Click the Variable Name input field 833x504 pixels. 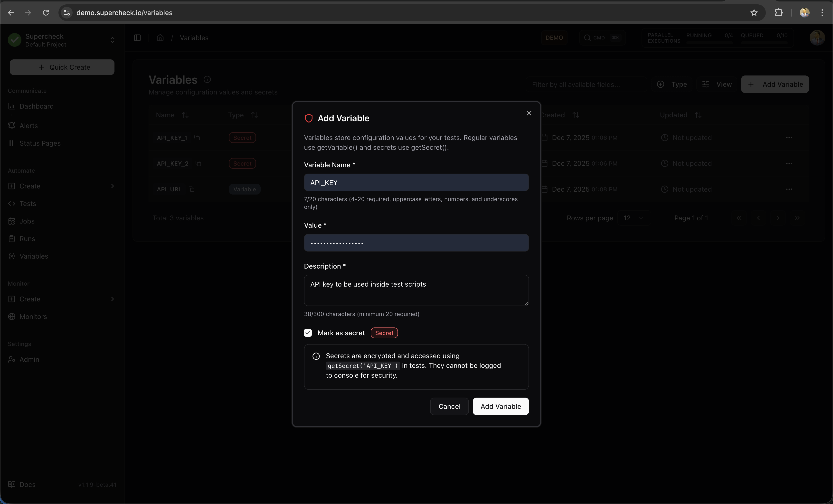click(x=416, y=183)
